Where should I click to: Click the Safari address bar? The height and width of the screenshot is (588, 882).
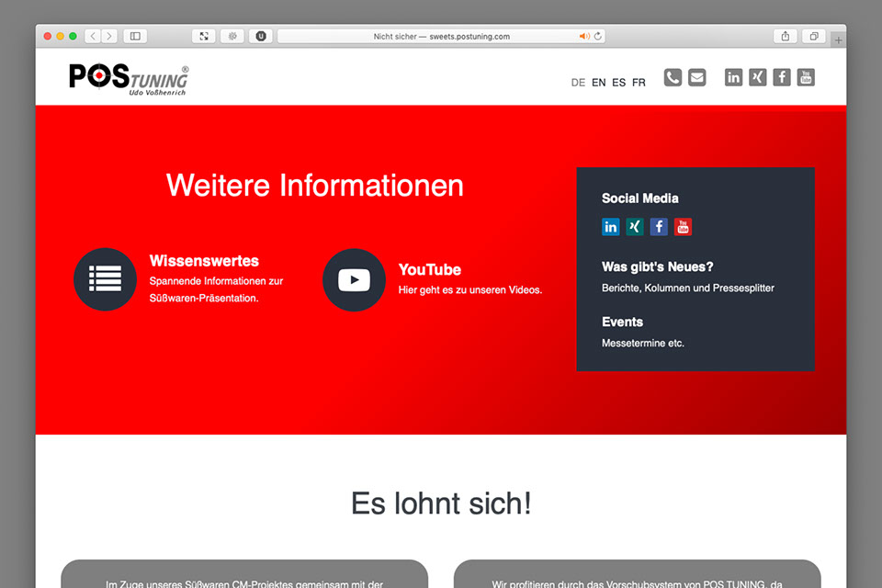(x=441, y=37)
